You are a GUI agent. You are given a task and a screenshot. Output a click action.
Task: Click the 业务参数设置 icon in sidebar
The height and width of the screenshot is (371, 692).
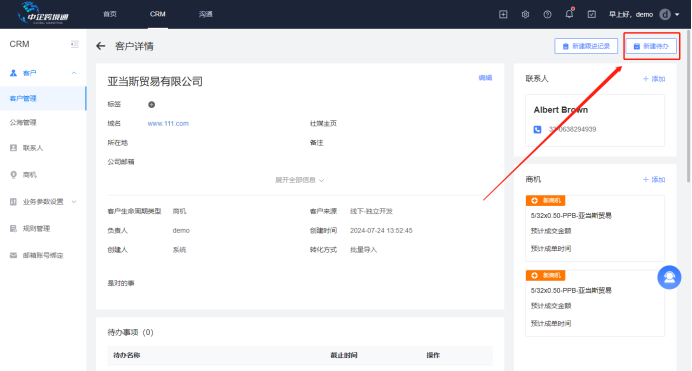click(13, 202)
